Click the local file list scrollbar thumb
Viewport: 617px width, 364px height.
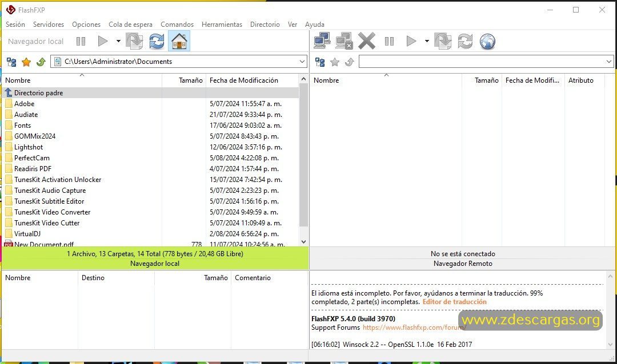coord(303,155)
